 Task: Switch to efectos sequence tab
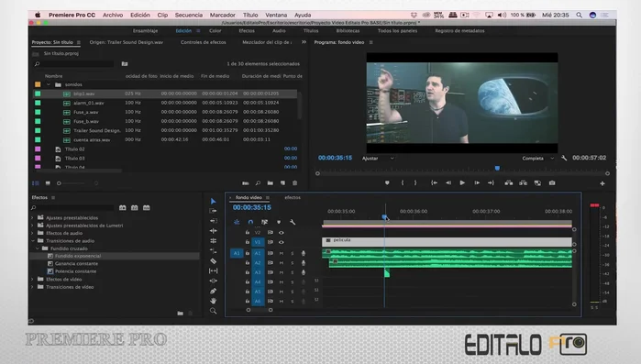pyautogui.click(x=293, y=197)
